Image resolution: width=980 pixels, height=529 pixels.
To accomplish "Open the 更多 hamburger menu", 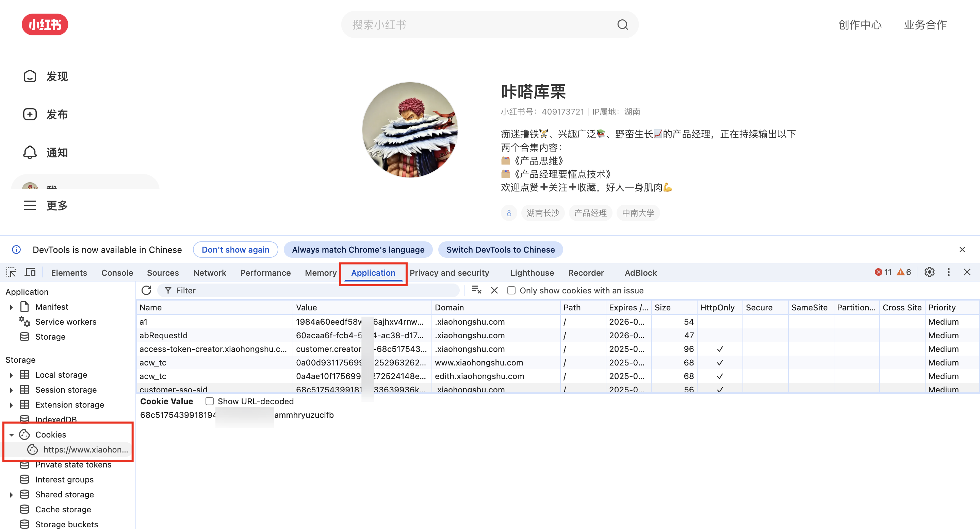I will click(46, 206).
